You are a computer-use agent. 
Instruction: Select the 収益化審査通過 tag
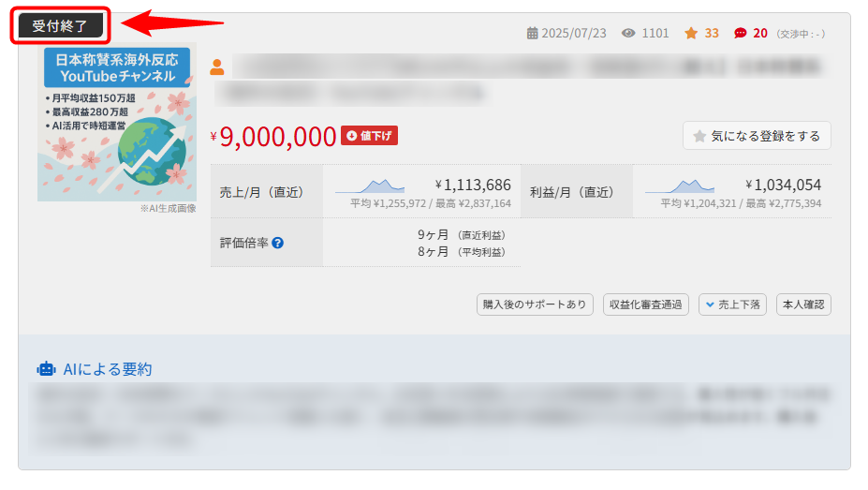point(646,304)
